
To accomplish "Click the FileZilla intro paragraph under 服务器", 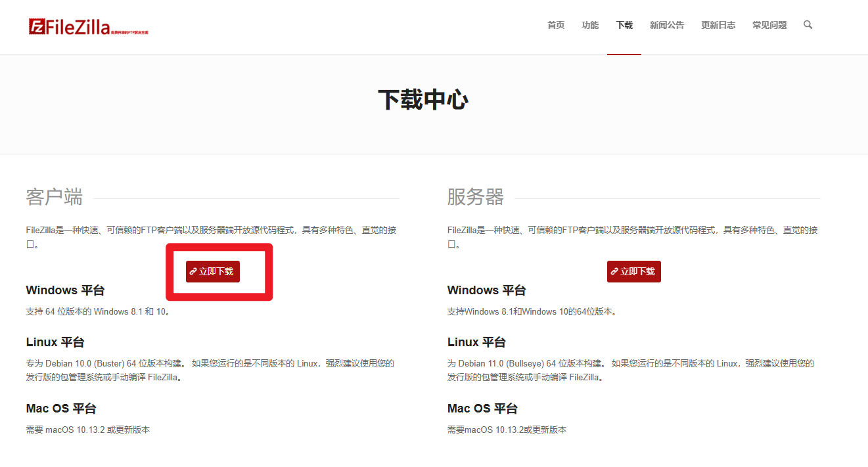I will (x=632, y=237).
